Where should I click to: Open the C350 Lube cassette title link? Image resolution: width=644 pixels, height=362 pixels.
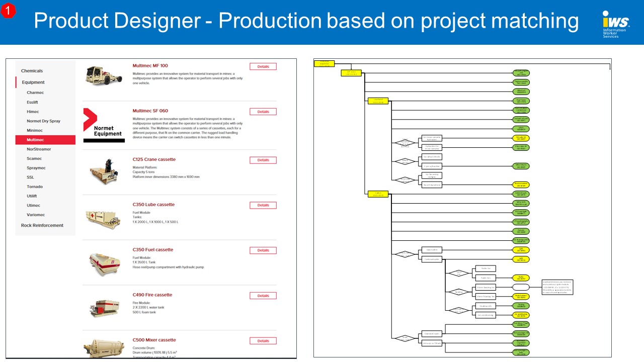153,205
